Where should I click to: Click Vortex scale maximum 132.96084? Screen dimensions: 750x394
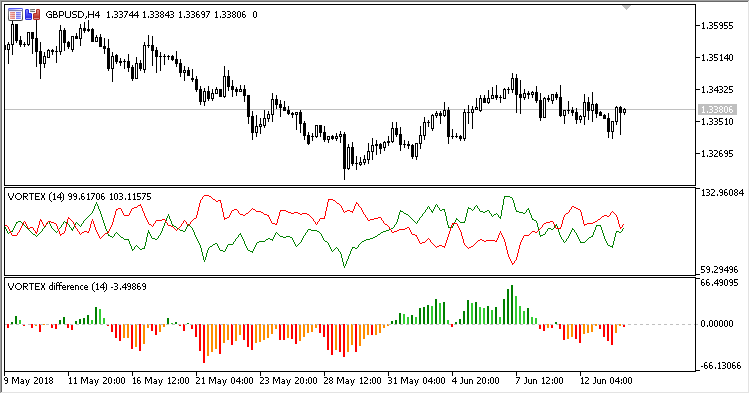click(722, 193)
